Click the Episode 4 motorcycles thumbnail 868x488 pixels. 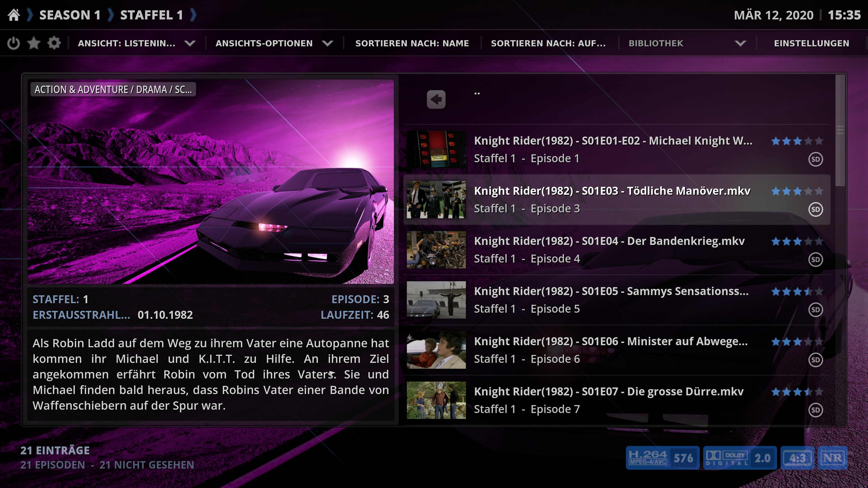[x=436, y=250]
